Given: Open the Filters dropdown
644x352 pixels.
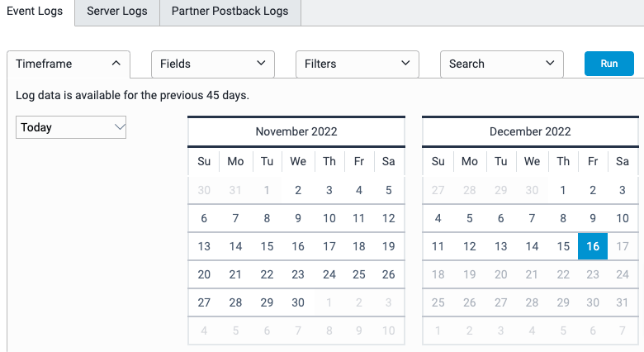Looking at the screenshot, I should [358, 64].
